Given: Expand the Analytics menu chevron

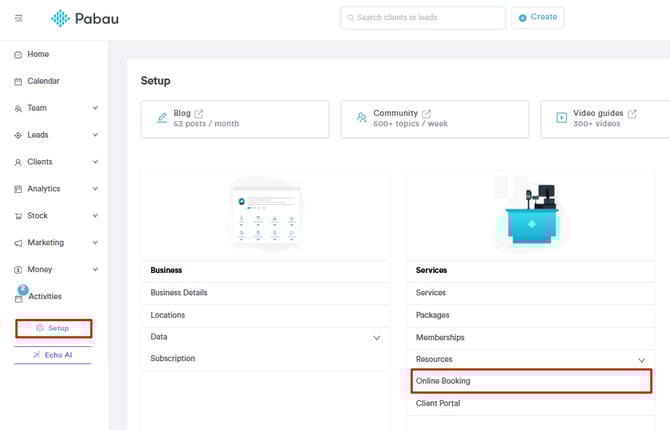Looking at the screenshot, I should (x=95, y=189).
